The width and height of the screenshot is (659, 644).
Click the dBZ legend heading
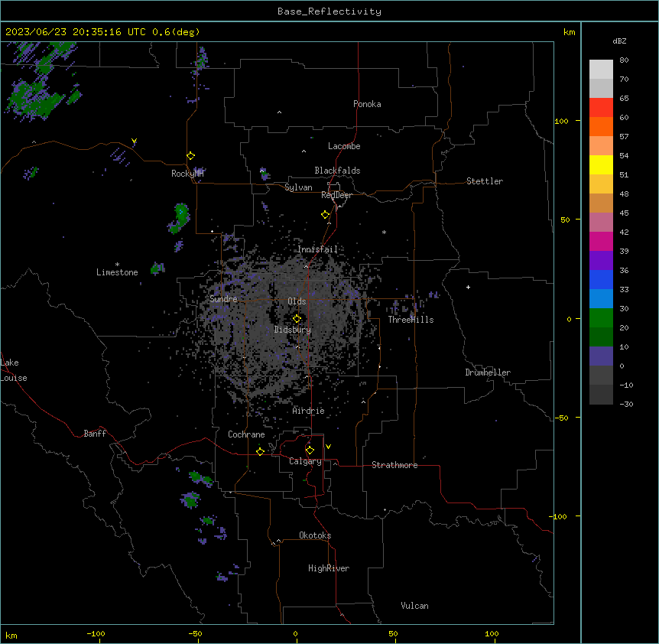[x=619, y=41]
